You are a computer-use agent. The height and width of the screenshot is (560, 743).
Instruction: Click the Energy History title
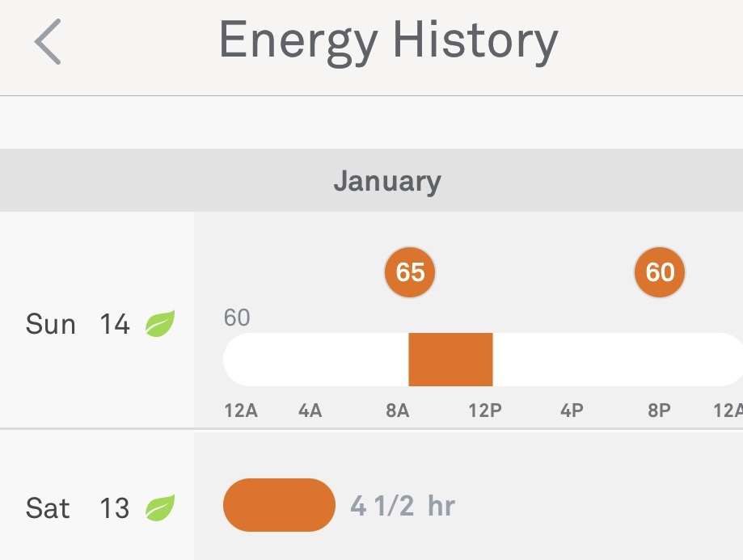(x=388, y=40)
